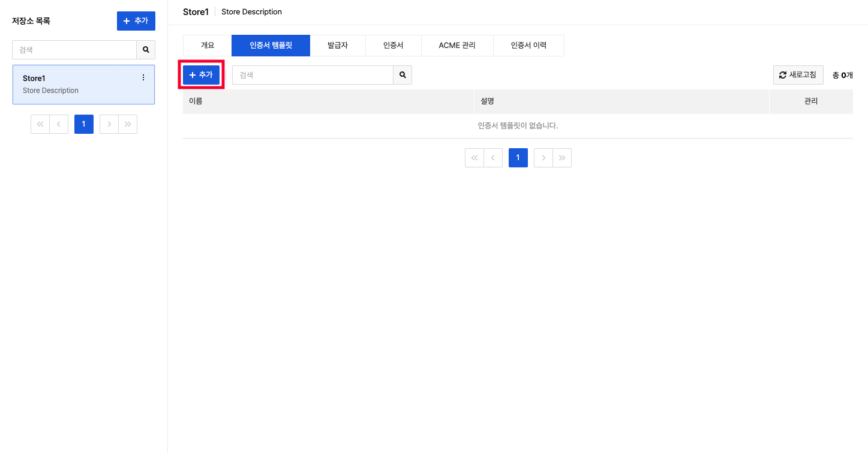The image size is (868, 453).
Task: Jump to first page of template table
Action: [x=474, y=158]
